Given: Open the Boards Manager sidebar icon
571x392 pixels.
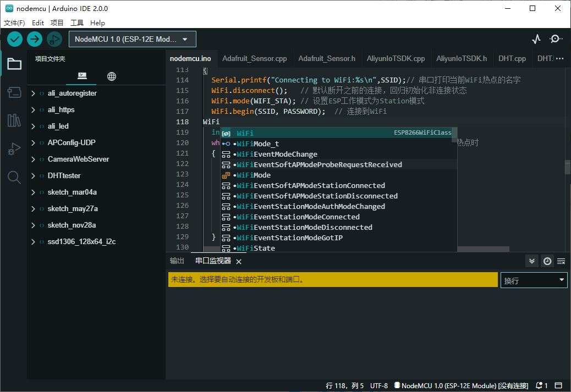Looking at the screenshot, I should [14, 92].
